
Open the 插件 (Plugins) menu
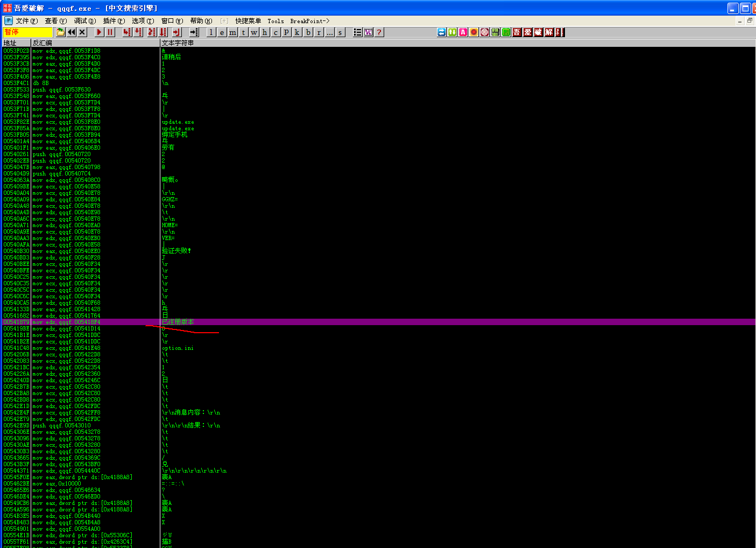click(x=114, y=21)
